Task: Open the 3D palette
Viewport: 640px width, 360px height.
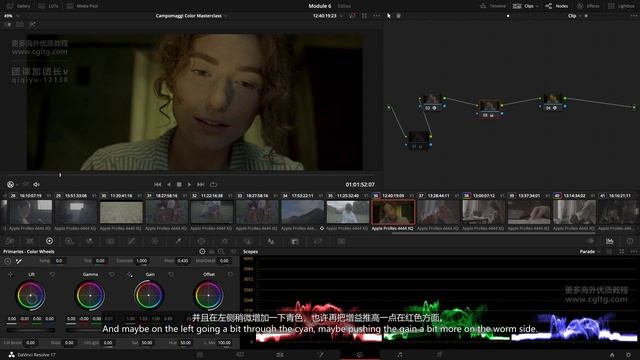Action: coord(341,241)
